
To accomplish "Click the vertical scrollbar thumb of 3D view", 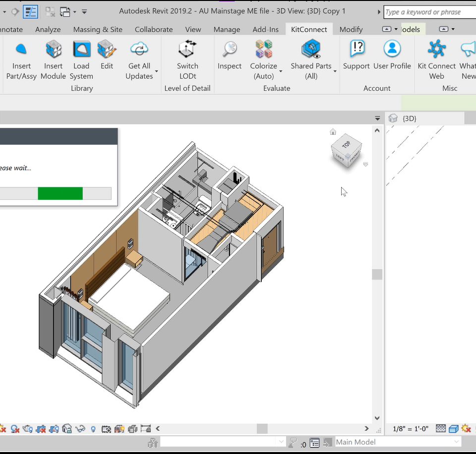I will (377, 275).
